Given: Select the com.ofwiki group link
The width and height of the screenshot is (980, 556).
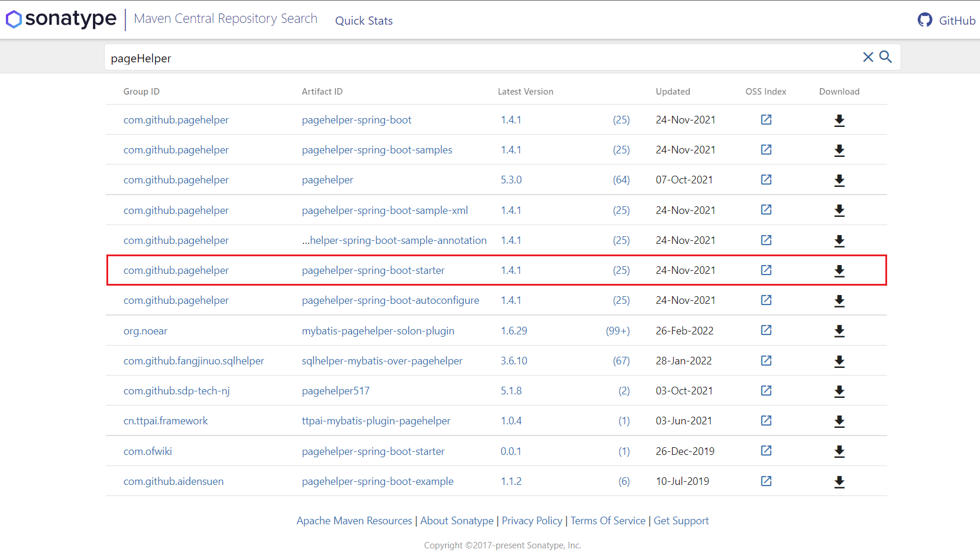Looking at the screenshot, I should (x=147, y=451).
